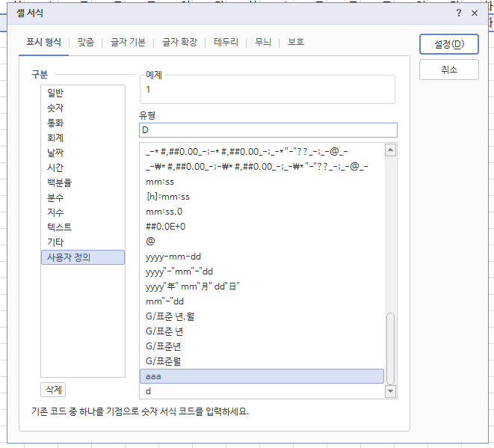The height and width of the screenshot is (448, 494).
Task: Select the mm:ss.0 format
Action: coord(262,212)
